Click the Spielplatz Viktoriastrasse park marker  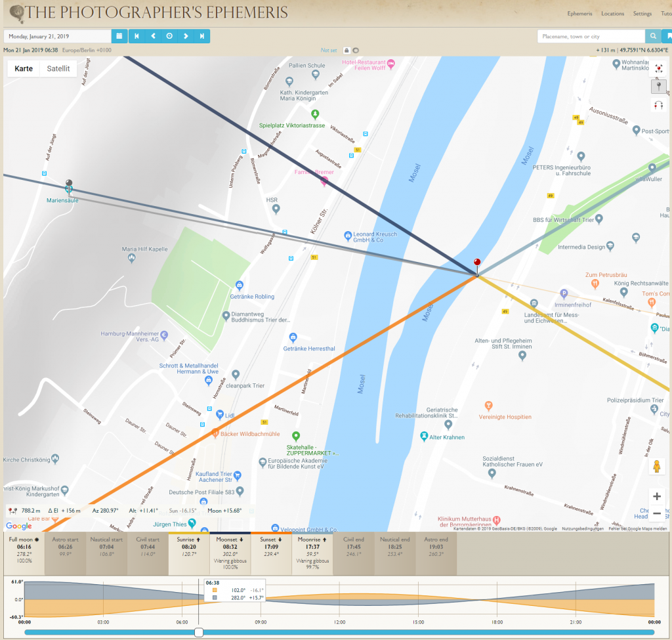[315, 114]
